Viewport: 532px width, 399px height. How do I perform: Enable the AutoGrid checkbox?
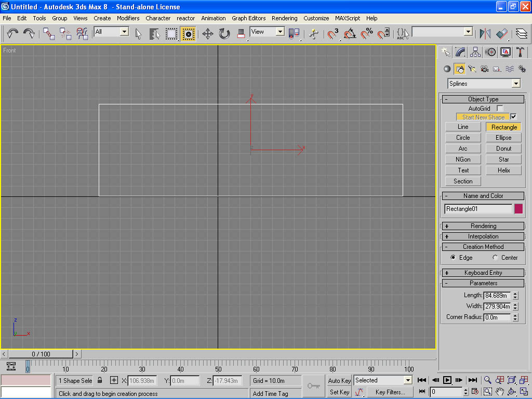click(x=499, y=108)
